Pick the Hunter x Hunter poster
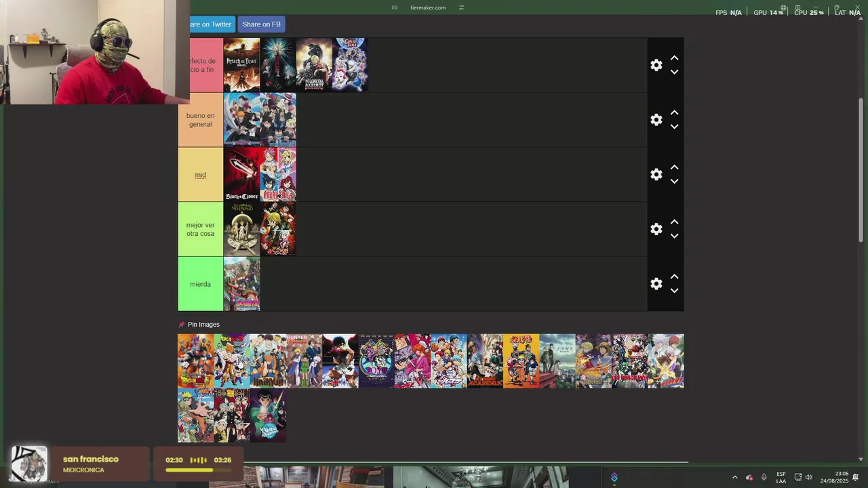The image size is (868, 488). click(304, 361)
